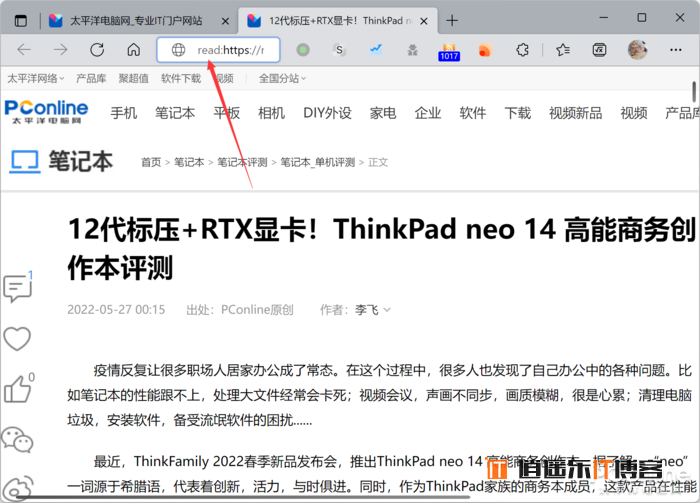The height and width of the screenshot is (503, 700).
Task: Click the PConline site logo
Action: click(x=46, y=112)
